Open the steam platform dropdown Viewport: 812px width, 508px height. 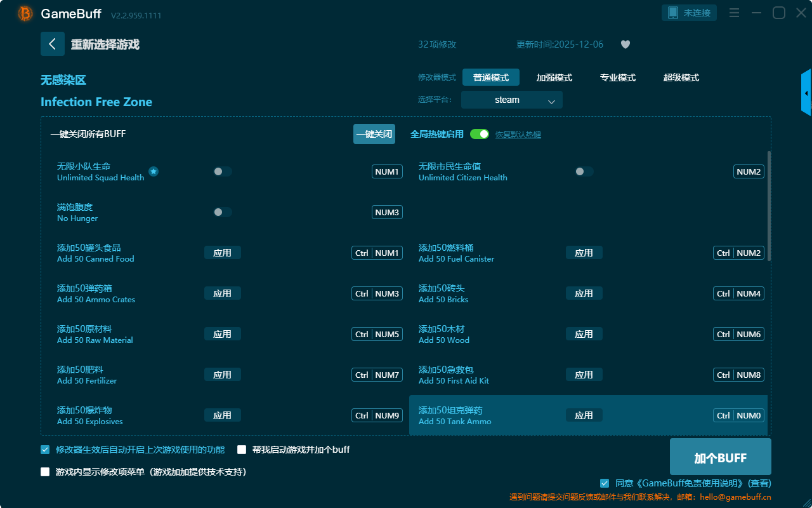tap(512, 100)
